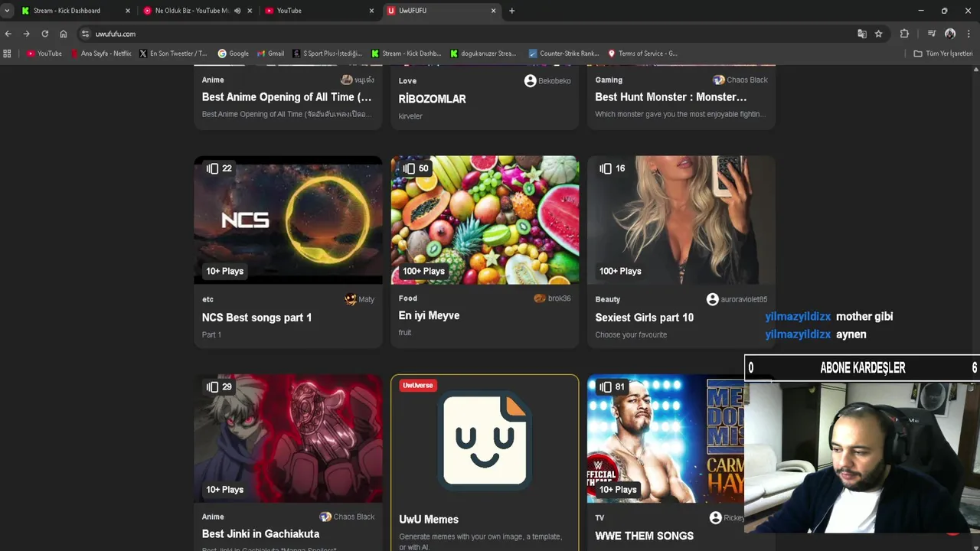
Task: Open Terms of Service bookmark
Action: [x=643, y=54]
